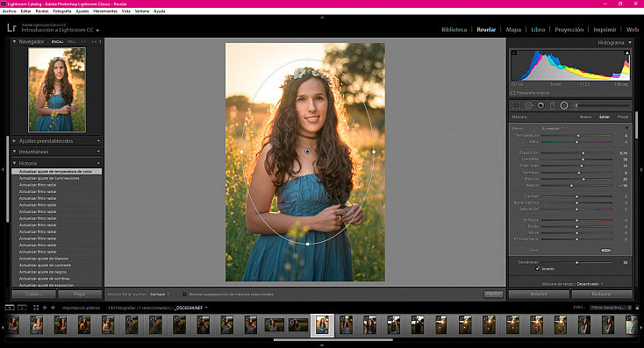Collapse the Navegador panel

[x=14, y=41]
